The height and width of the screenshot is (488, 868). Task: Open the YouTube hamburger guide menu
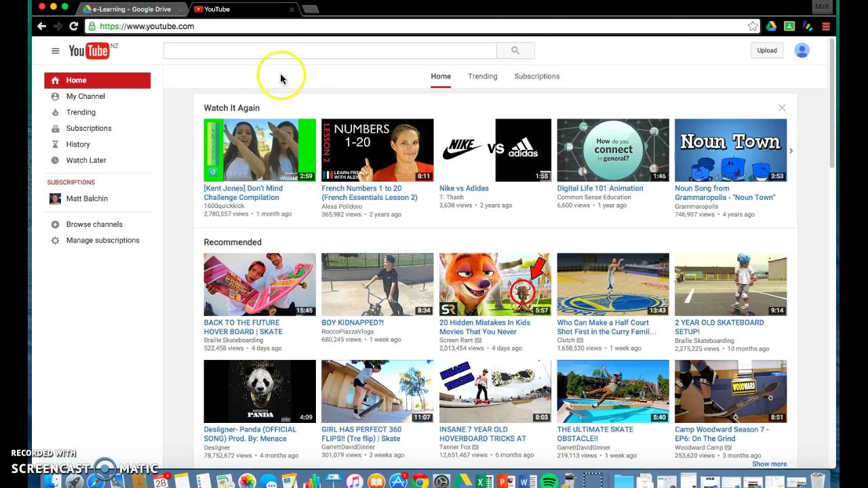coord(55,51)
